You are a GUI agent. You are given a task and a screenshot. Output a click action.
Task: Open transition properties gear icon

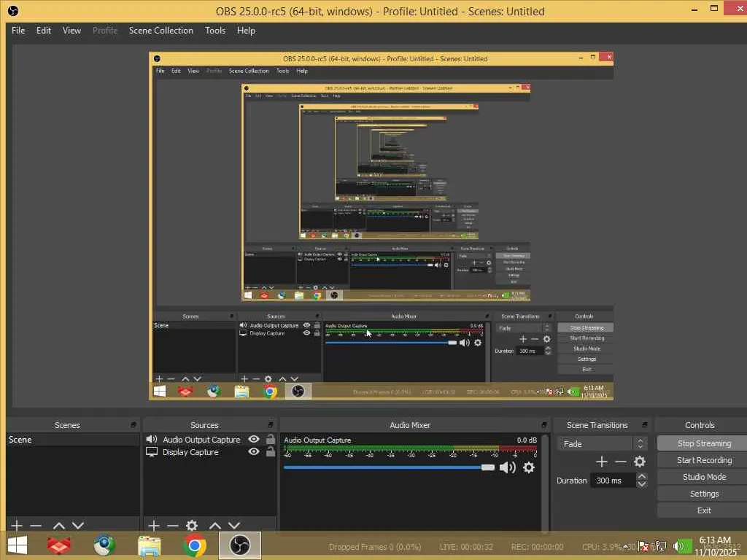[640, 462]
